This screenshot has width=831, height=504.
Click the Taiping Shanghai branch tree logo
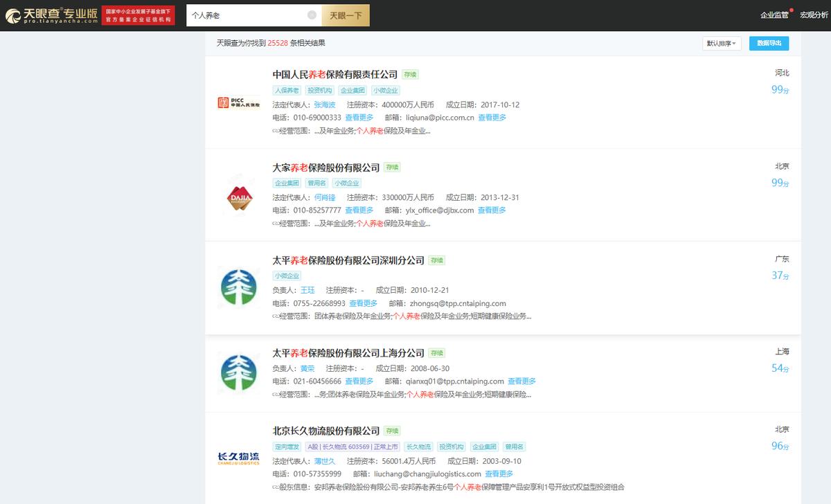coord(238,375)
